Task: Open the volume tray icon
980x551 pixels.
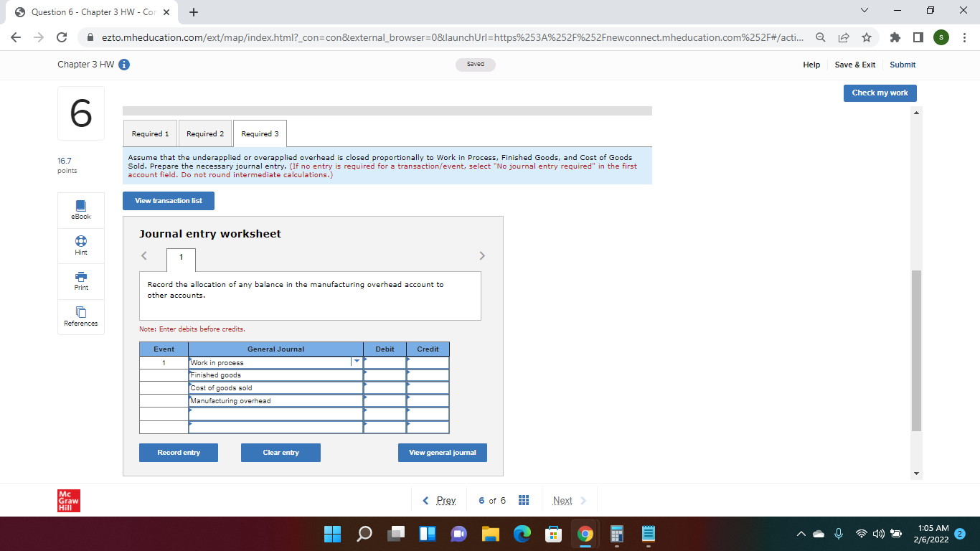Action: pyautogui.click(x=878, y=534)
